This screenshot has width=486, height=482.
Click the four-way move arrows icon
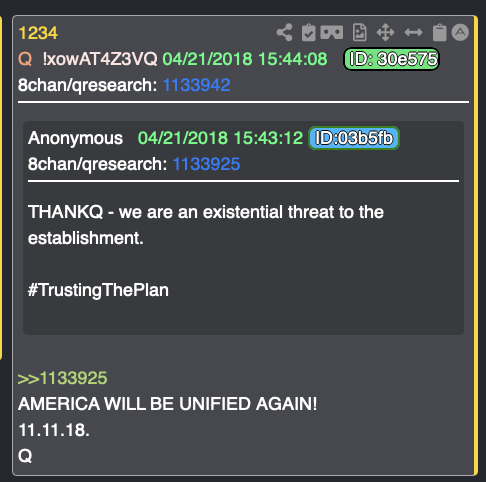tap(386, 32)
